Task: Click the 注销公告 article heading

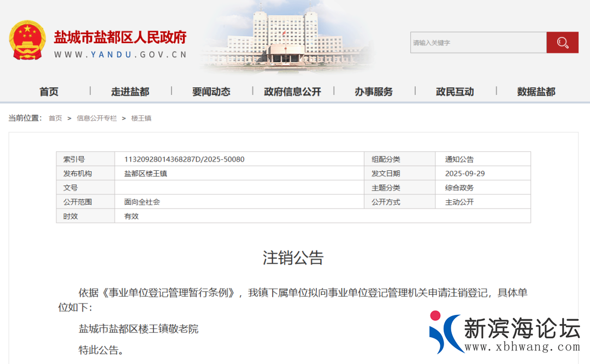Action: (293, 258)
